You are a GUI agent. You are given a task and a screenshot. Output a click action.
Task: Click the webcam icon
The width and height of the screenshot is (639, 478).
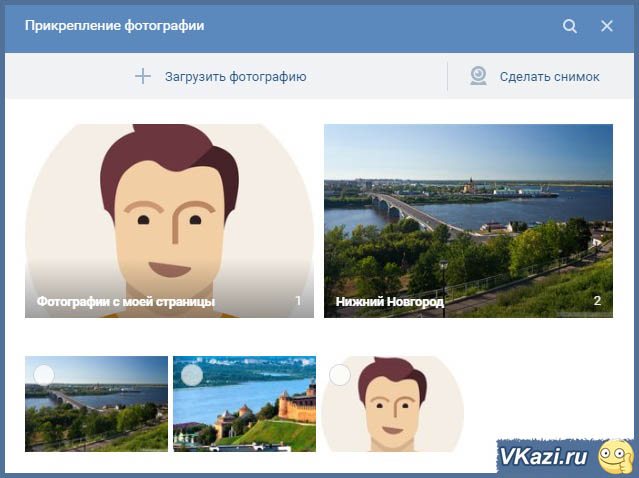pyautogui.click(x=478, y=76)
